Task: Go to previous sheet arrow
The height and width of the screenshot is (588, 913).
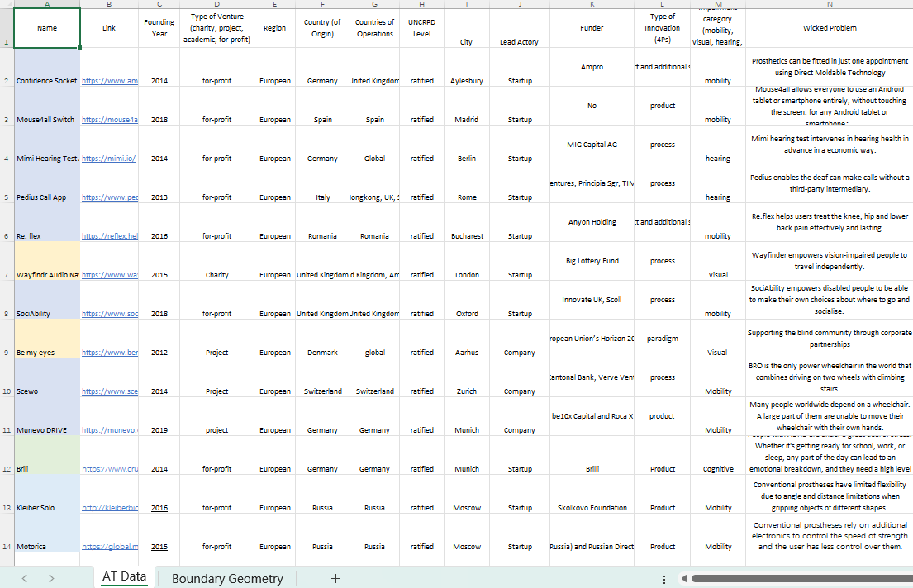Action: click(25, 578)
